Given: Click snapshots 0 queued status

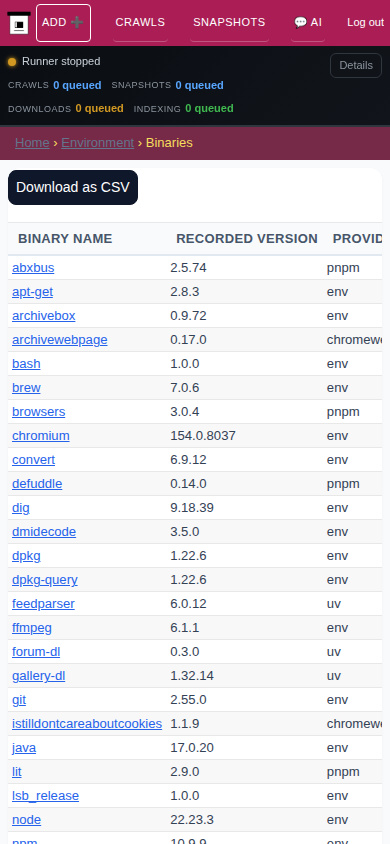Looking at the screenshot, I should coord(167,85).
